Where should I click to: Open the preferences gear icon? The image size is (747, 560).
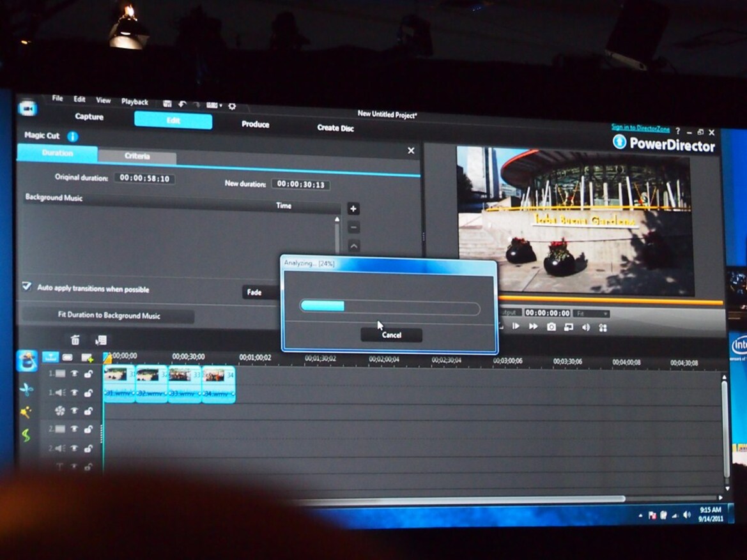[x=232, y=106]
